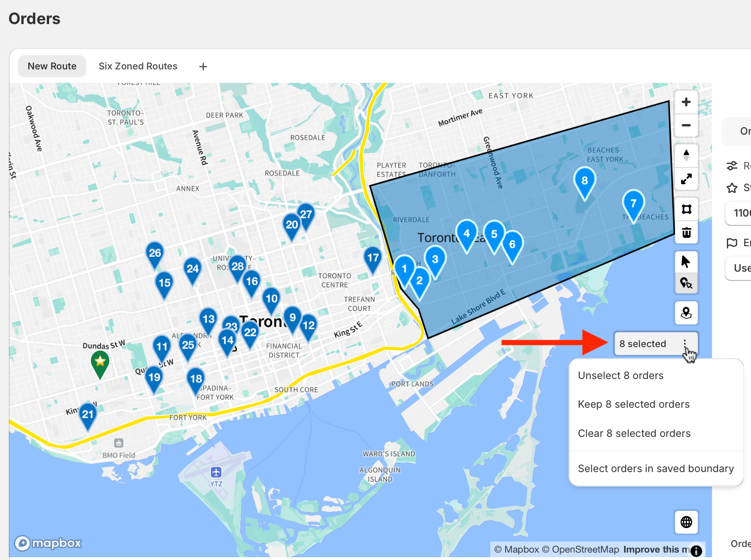
Task: Choose Select orders in saved boundary
Action: click(656, 469)
